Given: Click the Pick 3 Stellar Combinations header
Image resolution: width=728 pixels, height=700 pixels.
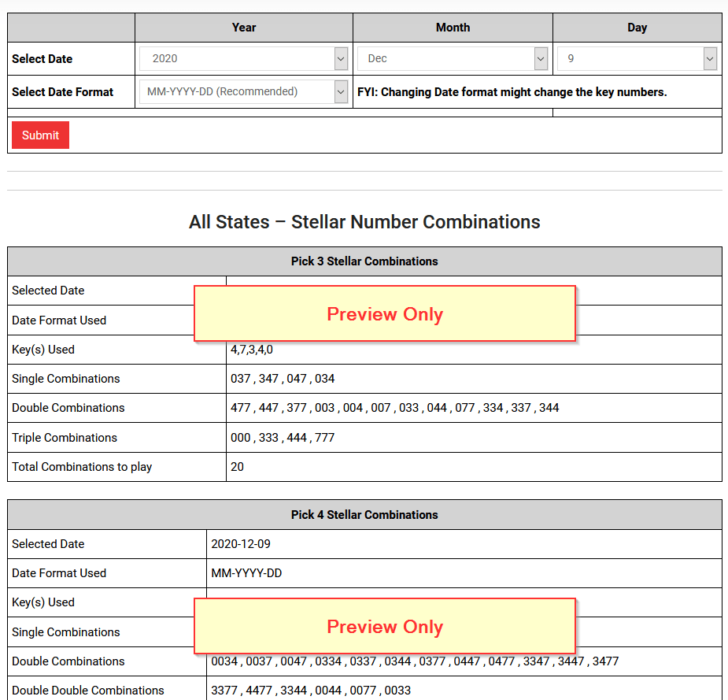Looking at the screenshot, I should [364, 261].
